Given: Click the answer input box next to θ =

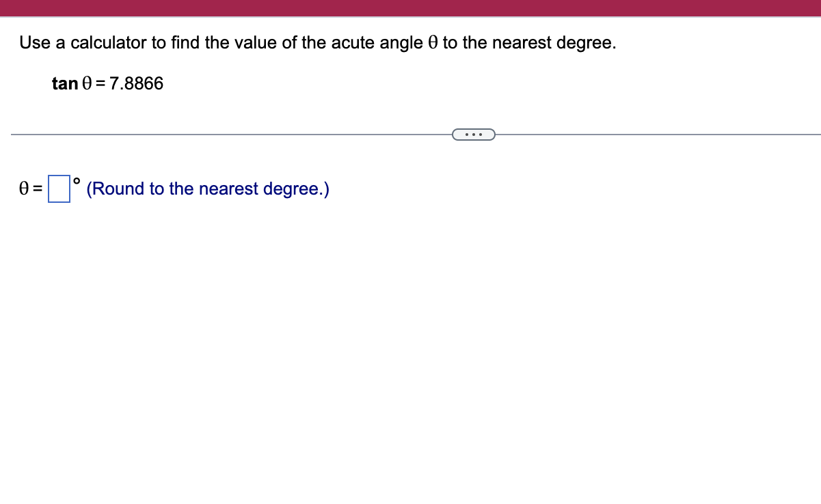Looking at the screenshot, I should 59,189.
